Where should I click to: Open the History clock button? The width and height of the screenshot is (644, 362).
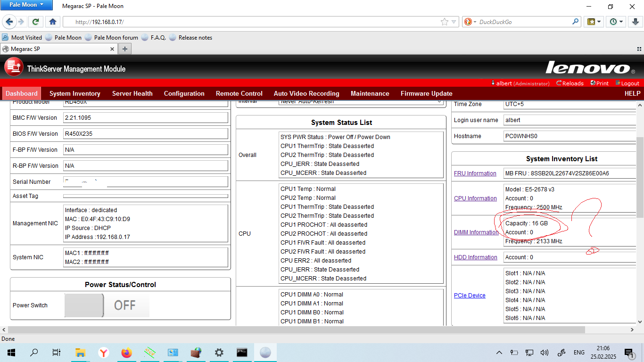click(x=616, y=22)
